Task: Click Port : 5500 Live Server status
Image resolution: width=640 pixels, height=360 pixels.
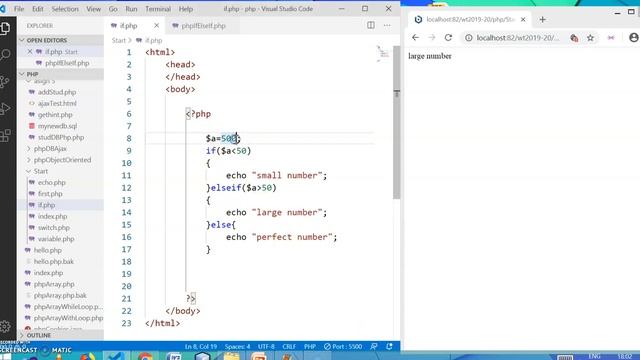Action: pyautogui.click(x=343, y=347)
